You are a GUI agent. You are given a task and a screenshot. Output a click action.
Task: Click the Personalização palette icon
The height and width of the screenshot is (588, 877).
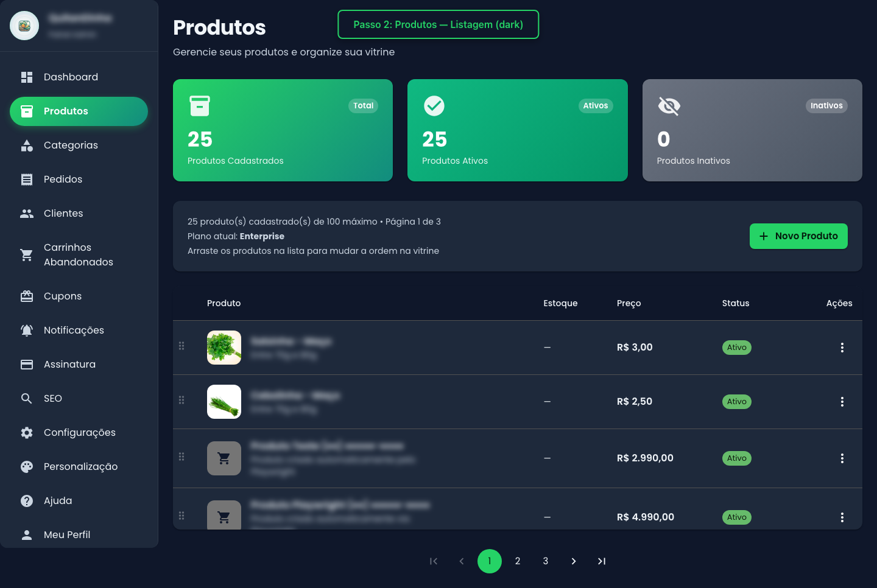[27, 466]
